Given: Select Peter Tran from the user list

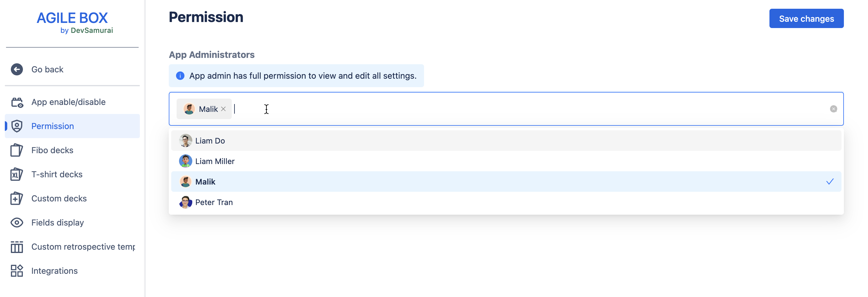Looking at the screenshot, I should click(x=214, y=202).
